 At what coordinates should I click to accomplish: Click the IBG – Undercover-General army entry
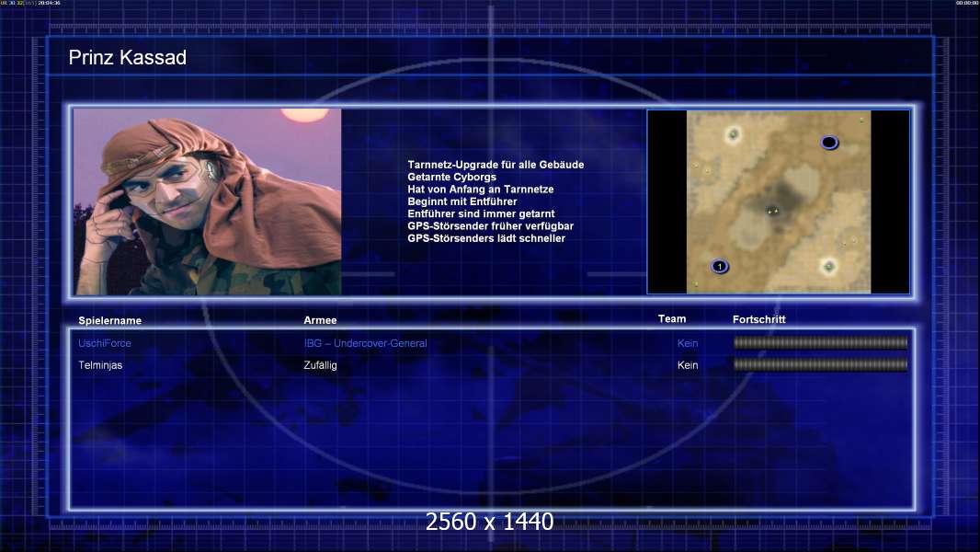pos(365,343)
